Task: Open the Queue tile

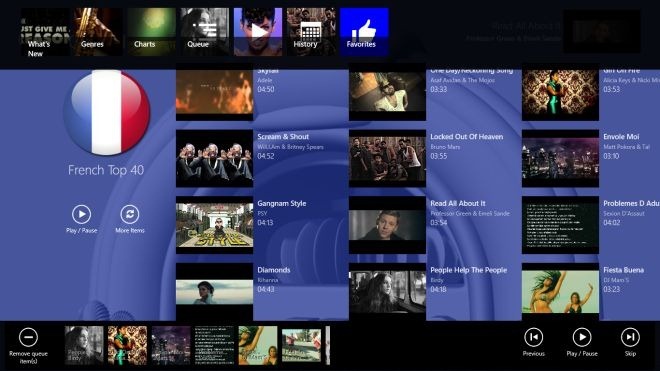Action: pos(205,32)
